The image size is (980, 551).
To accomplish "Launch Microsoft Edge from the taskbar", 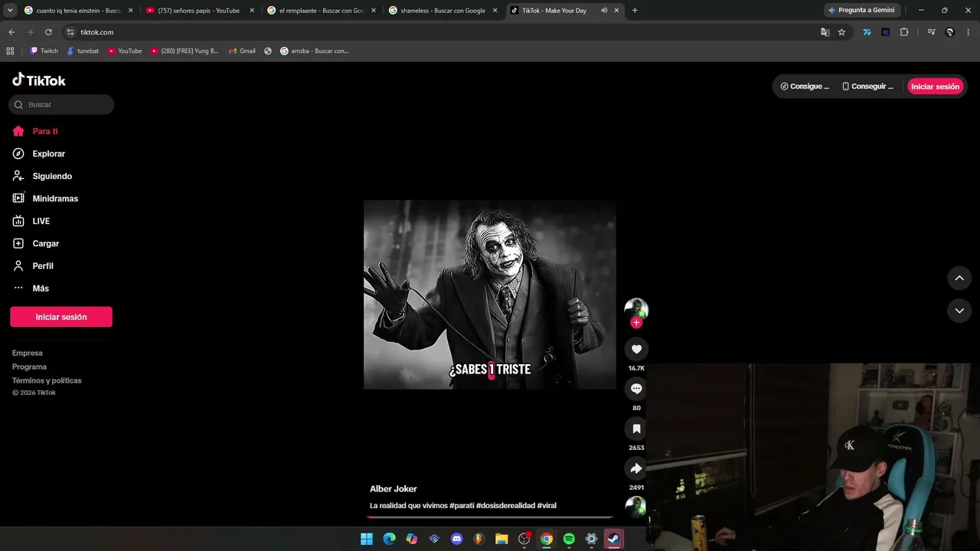I will [389, 539].
